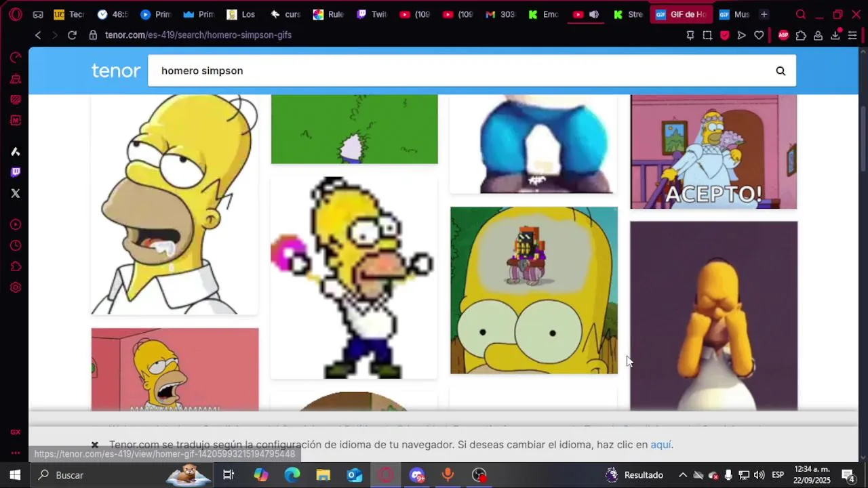
Task: Open the toolbar extensions cube icon
Action: (801, 35)
